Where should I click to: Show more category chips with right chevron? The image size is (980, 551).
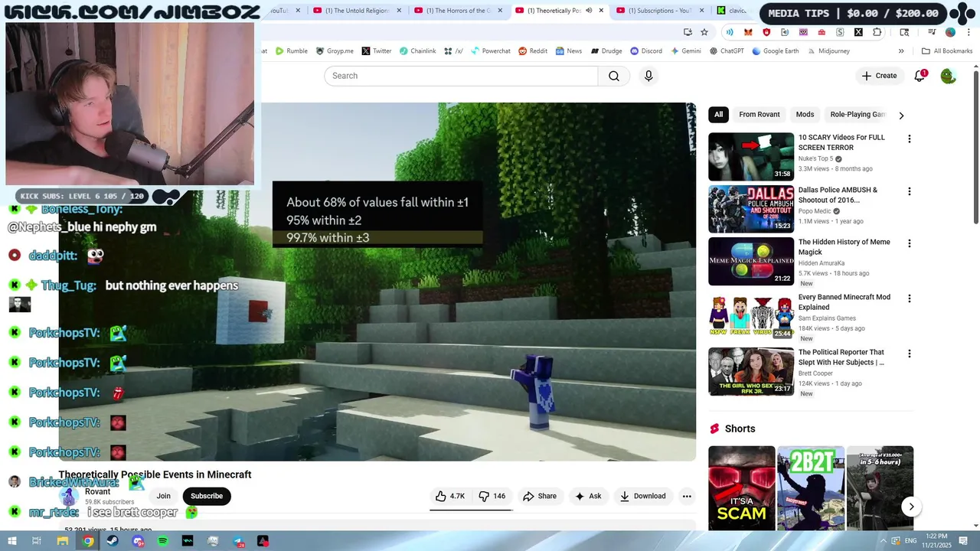click(901, 116)
